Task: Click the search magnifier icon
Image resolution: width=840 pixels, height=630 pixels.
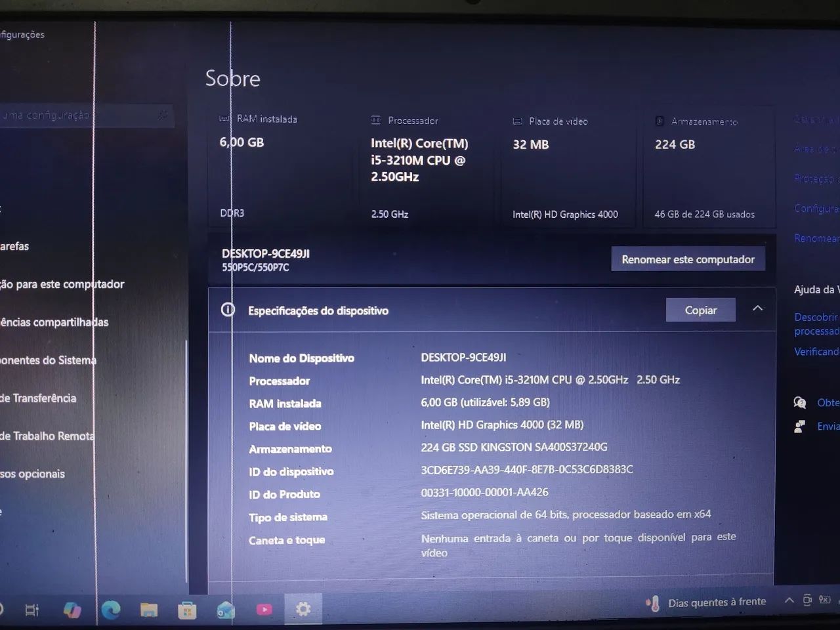Action: (x=162, y=115)
